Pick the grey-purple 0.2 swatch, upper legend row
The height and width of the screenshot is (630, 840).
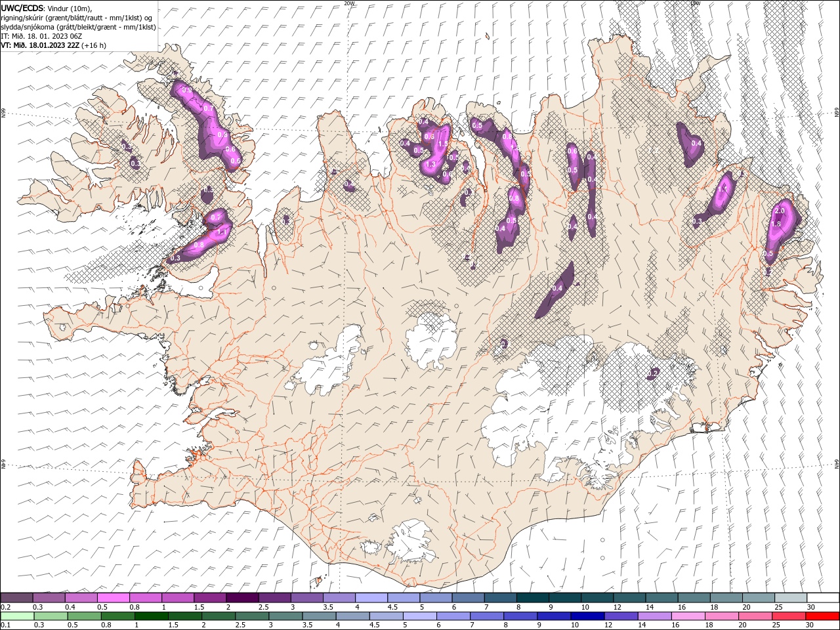pyautogui.click(x=17, y=598)
